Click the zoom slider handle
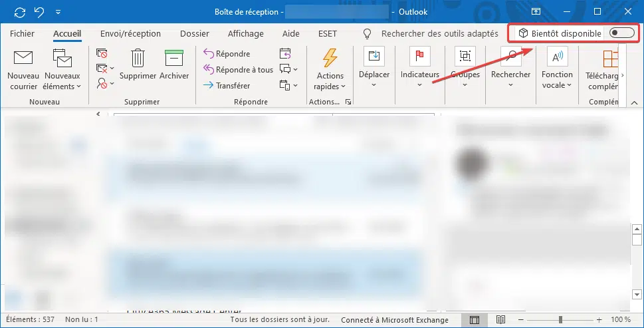Screen dimensions: 644x328 [560, 320]
